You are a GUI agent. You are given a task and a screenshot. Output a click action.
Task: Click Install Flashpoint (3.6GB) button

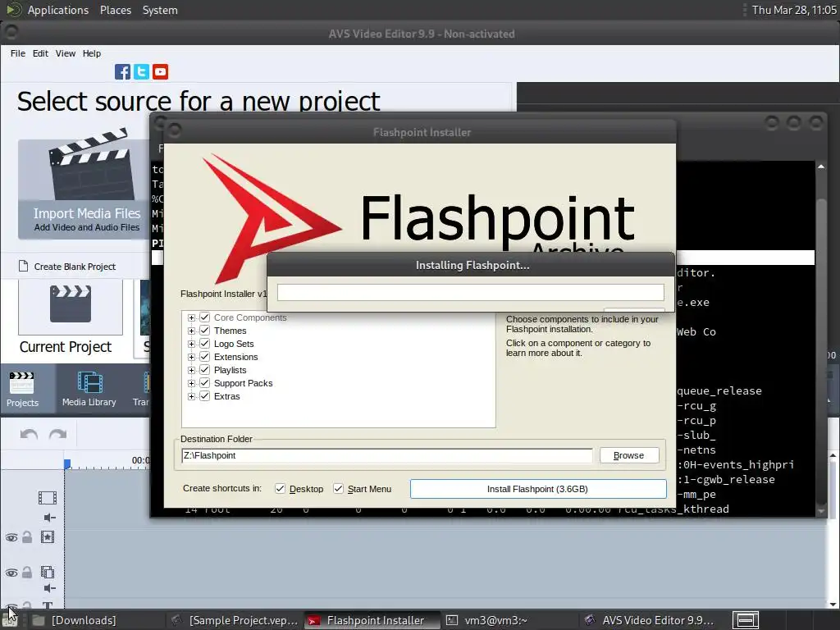(x=538, y=489)
